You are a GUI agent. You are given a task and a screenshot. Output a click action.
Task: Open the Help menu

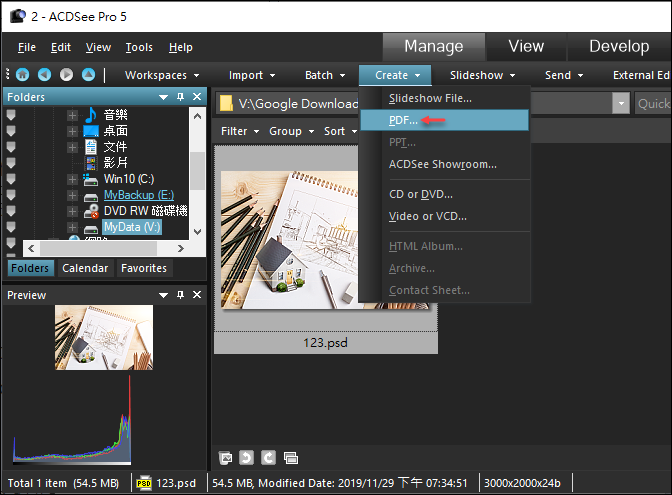point(180,47)
